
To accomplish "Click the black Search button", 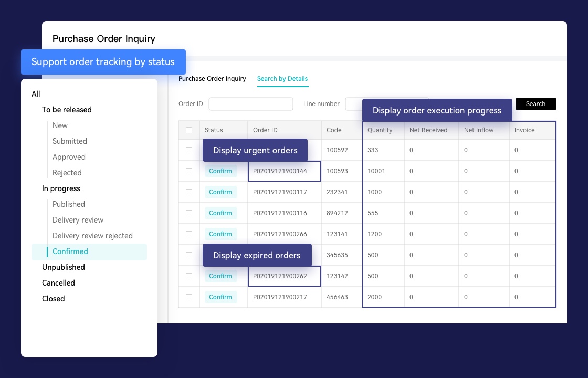I will pos(535,104).
